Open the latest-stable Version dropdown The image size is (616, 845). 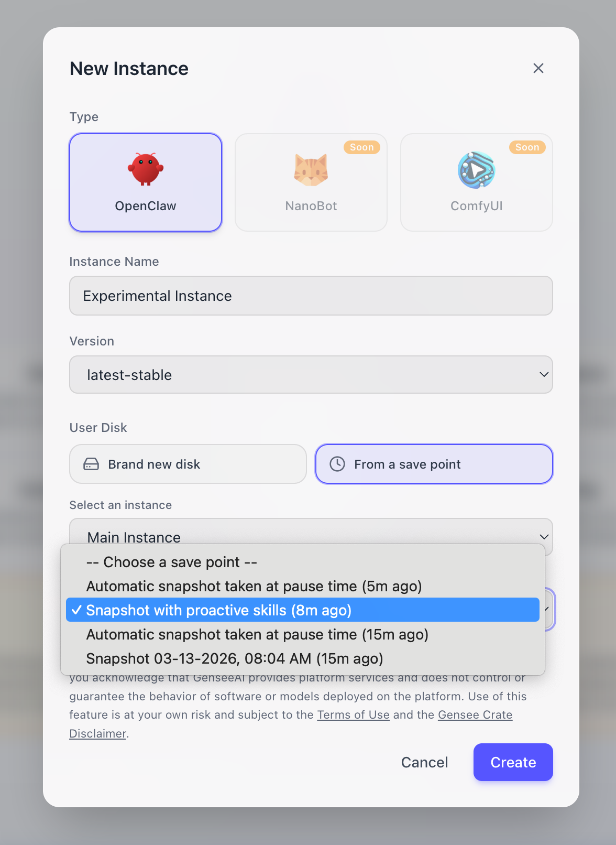click(311, 374)
